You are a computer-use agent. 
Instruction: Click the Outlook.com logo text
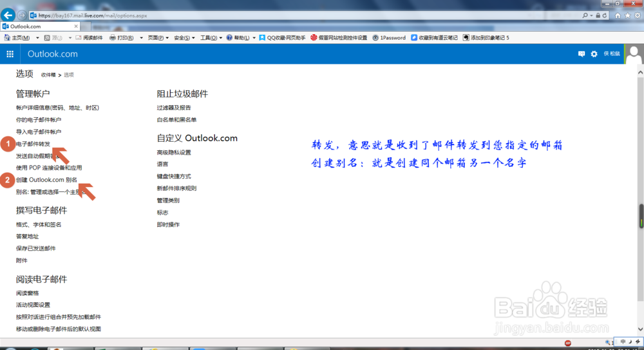tap(53, 54)
